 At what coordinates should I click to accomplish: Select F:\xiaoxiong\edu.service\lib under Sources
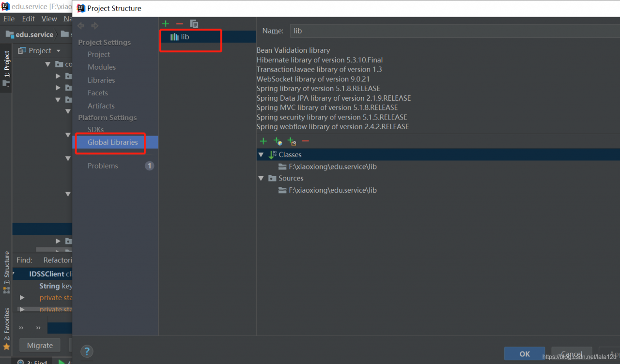[x=333, y=190]
